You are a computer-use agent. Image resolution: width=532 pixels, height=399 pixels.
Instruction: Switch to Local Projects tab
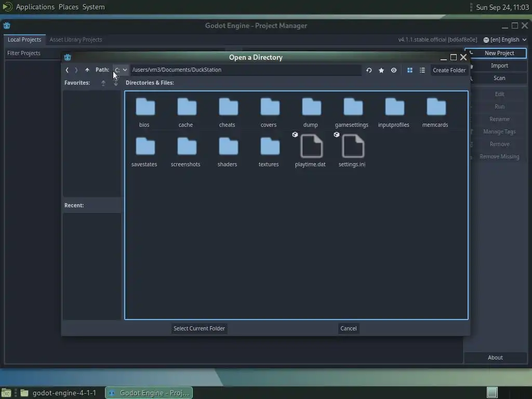click(24, 39)
